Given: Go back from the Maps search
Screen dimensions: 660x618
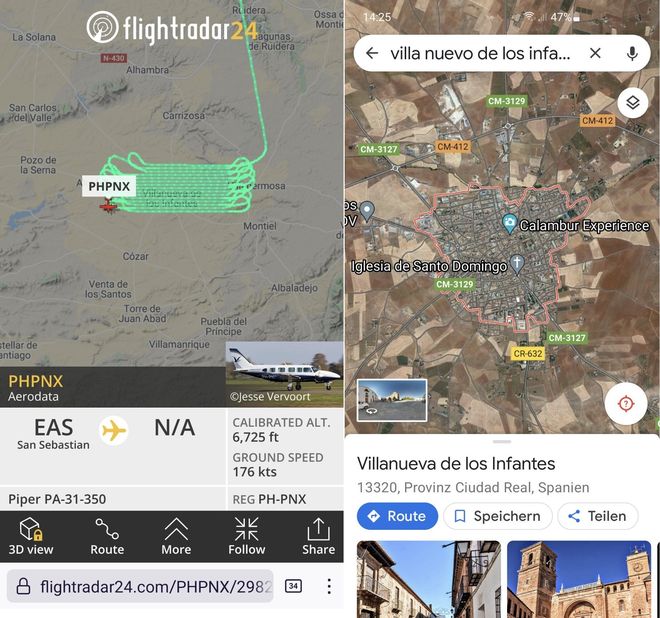Looking at the screenshot, I should (x=372, y=53).
